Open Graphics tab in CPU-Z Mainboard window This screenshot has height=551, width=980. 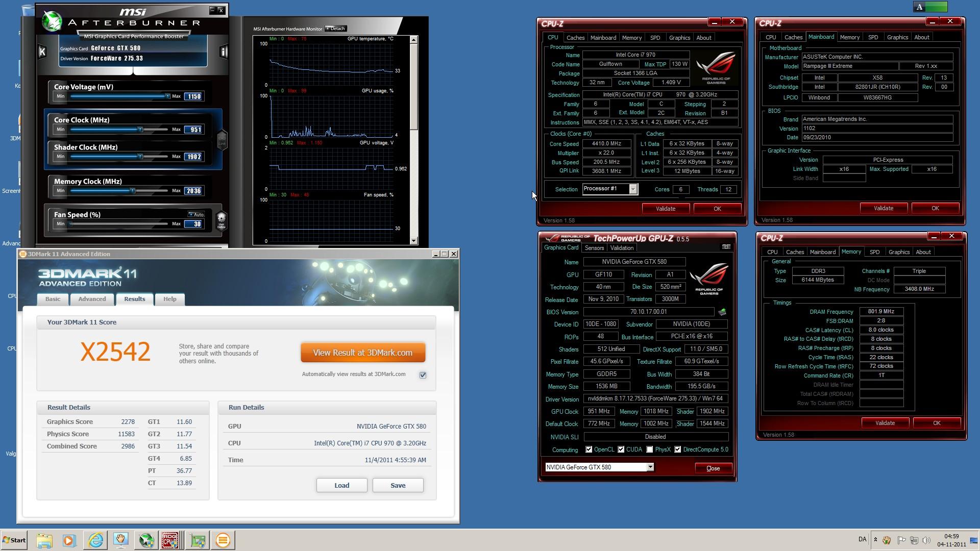coord(897,37)
